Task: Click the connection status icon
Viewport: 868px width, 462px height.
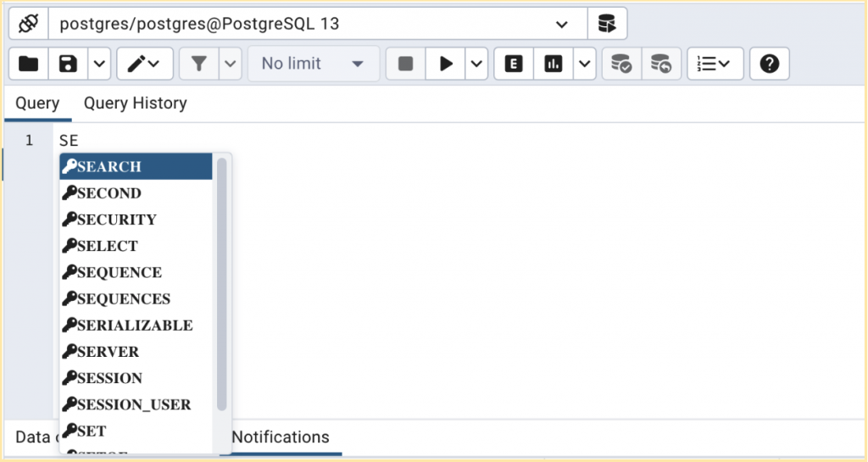Action: pyautogui.click(x=28, y=24)
